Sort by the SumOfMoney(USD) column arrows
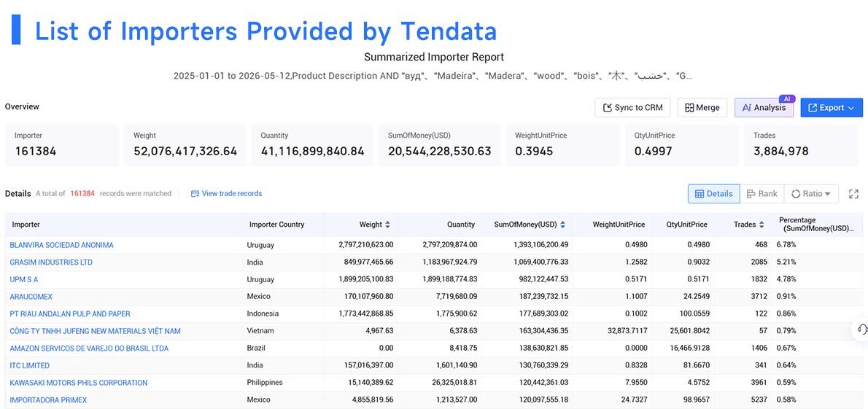The height and width of the screenshot is (409, 868). 563,225
